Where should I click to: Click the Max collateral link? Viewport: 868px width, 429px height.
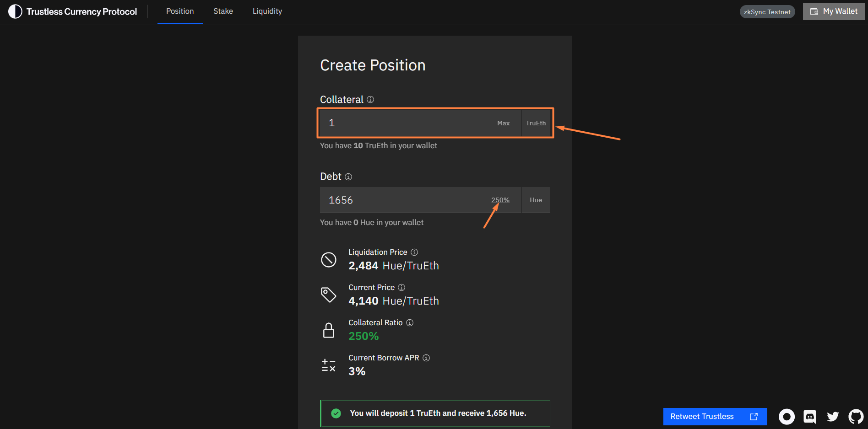click(503, 123)
